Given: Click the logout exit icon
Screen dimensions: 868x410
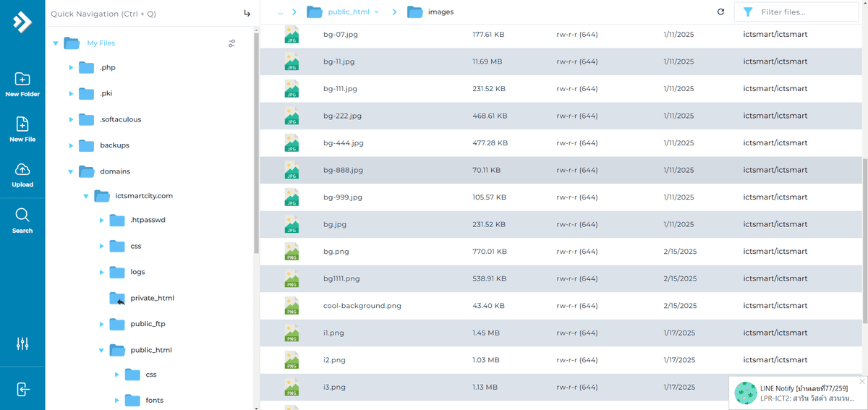Looking at the screenshot, I should pyautogui.click(x=22, y=390).
